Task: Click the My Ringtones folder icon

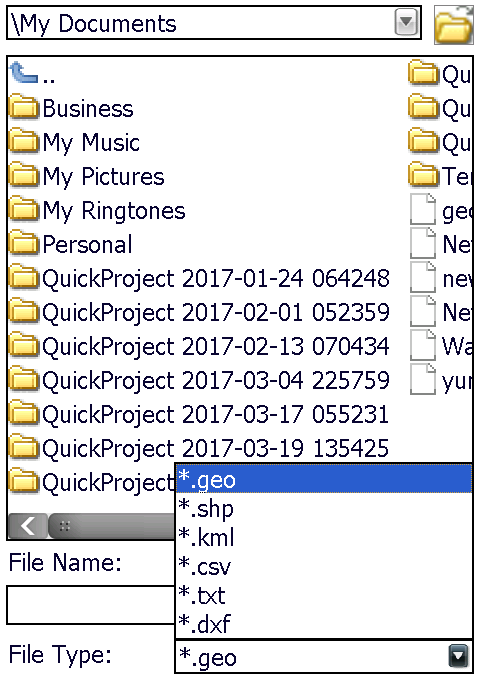Action: (23, 209)
